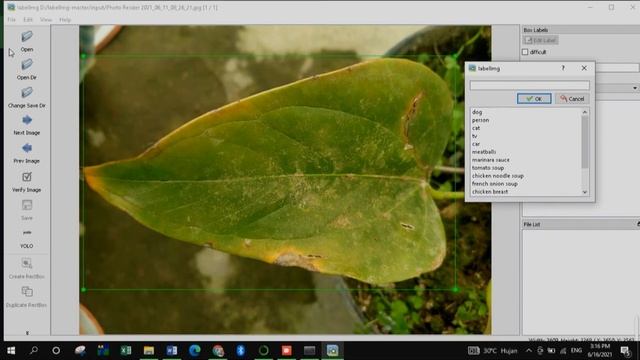
Task: Click label list scroll up arrow
Action: (585, 112)
